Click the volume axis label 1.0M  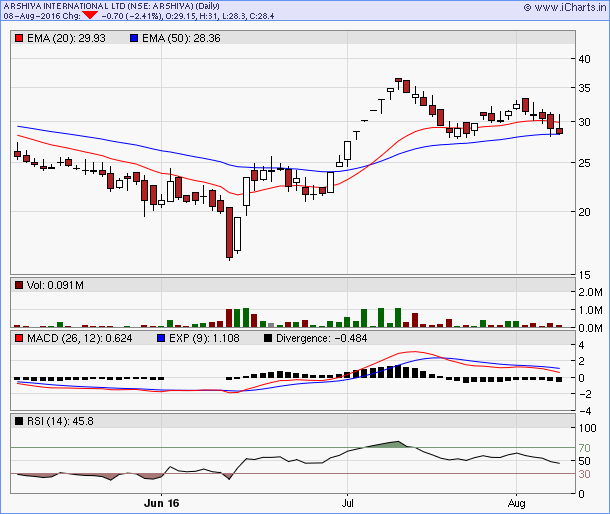590,310
